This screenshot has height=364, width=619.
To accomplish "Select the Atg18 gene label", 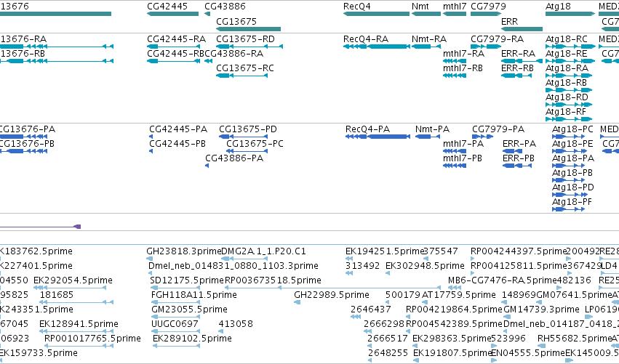I will [558, 7].
